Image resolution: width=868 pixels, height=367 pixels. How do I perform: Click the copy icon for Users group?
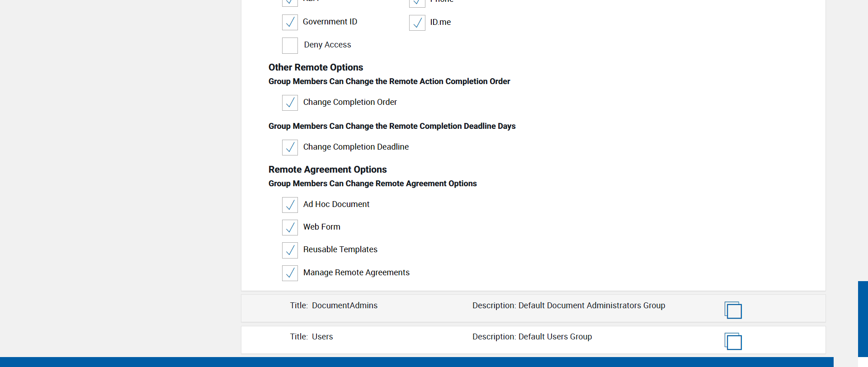tap(733, 341)
